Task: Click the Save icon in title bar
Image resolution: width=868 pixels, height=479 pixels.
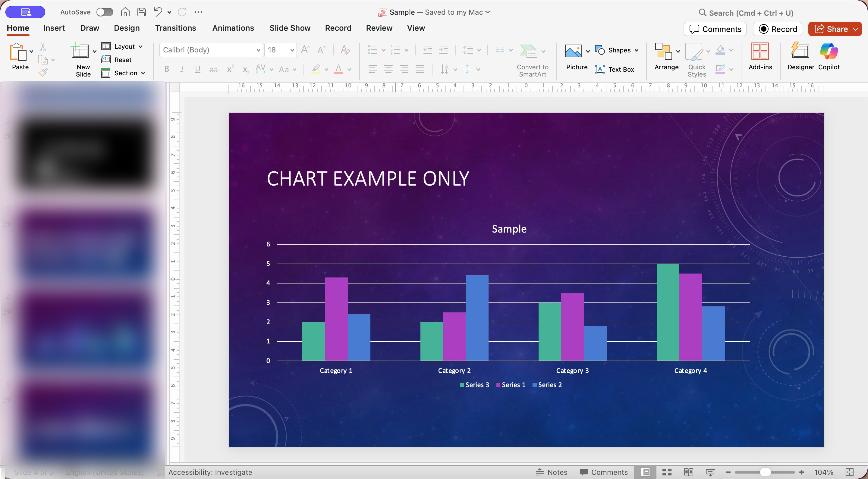Action: [142, 12]
